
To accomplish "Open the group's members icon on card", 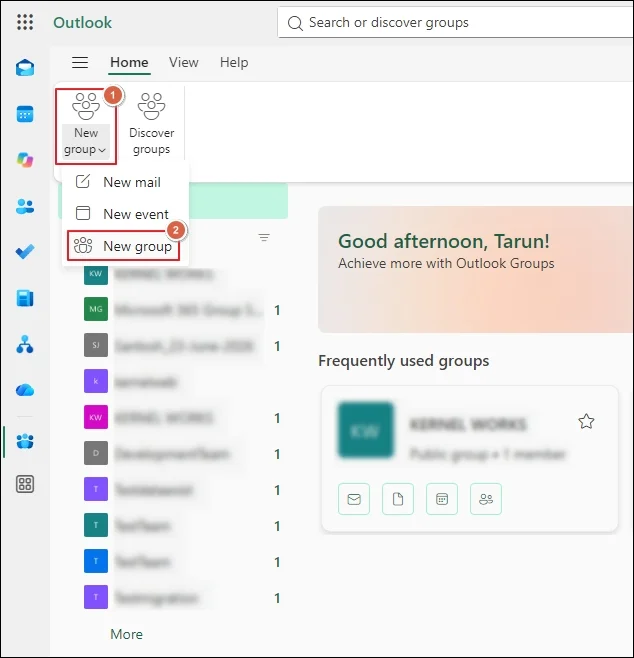I will (x=485, y=499).
